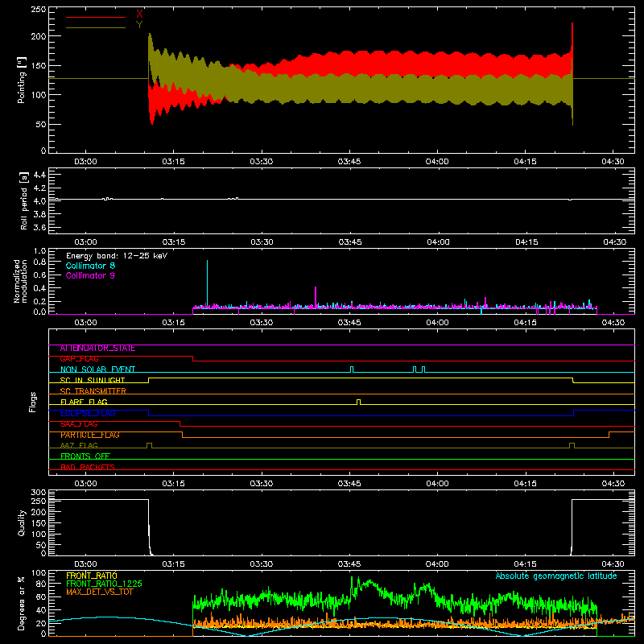Click the 300 tick on Quality axis

(39, 492)
